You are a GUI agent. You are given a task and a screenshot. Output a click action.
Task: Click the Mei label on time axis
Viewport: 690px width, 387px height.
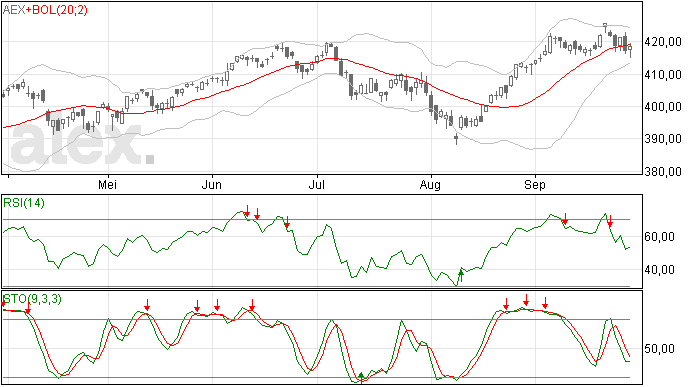pyautogui.click(x=107, y=184)
